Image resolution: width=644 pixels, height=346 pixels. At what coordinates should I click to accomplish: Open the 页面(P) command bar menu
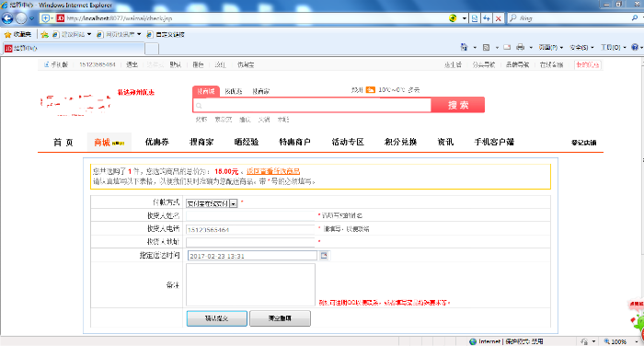click(550, 48)
